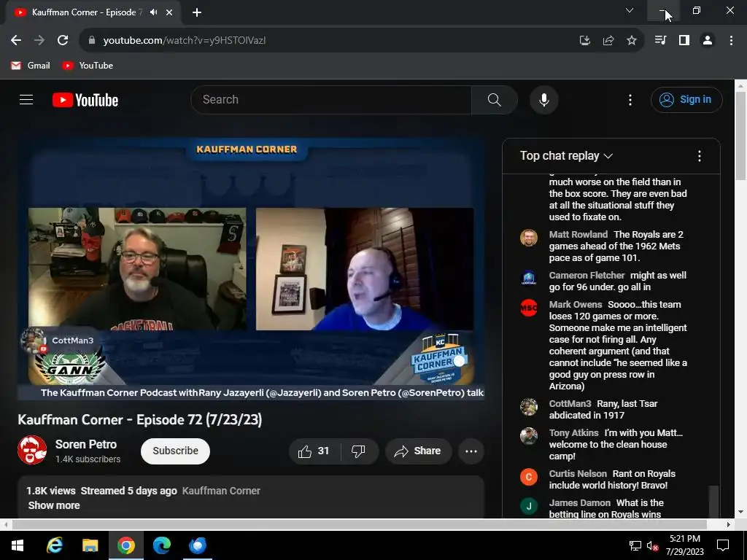Click page vertical scrollbar thumb

[740, 135]
